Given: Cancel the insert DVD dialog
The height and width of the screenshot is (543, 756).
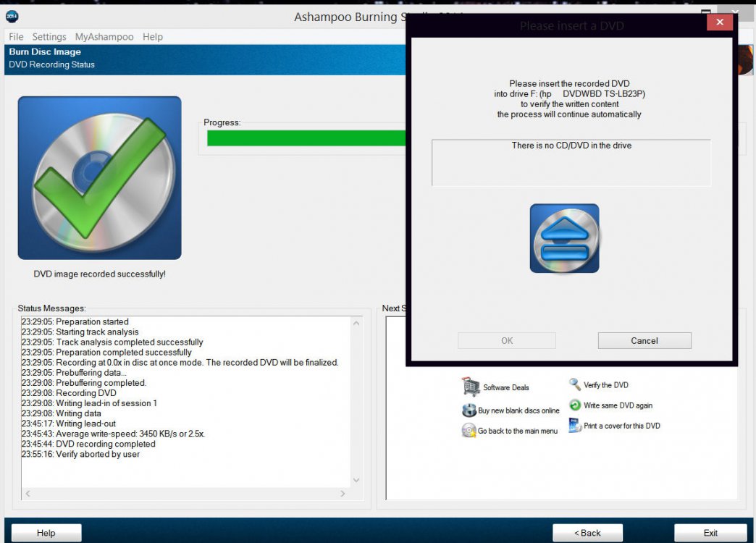Looking at the screenshot, I should (x=644, y=341).
